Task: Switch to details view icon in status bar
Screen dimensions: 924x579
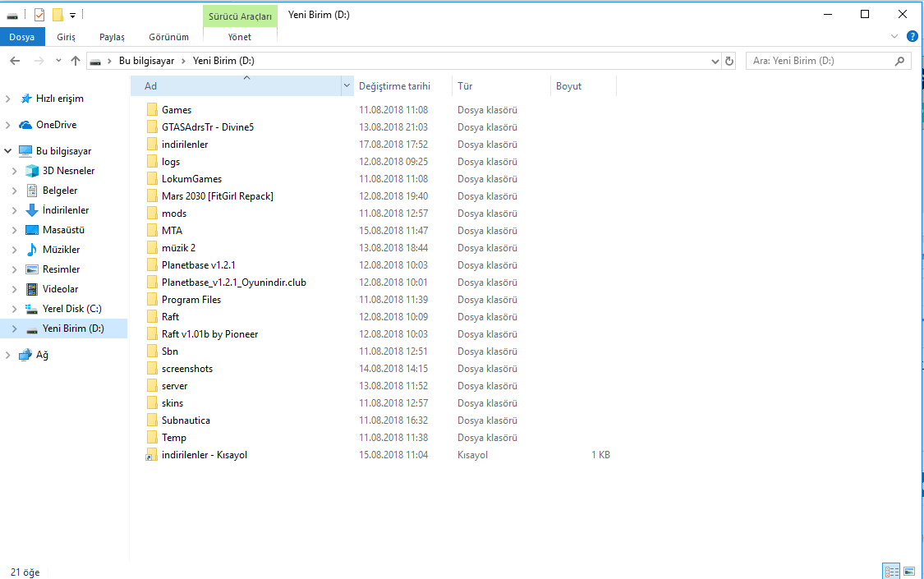Action: [x=892, y=571]
